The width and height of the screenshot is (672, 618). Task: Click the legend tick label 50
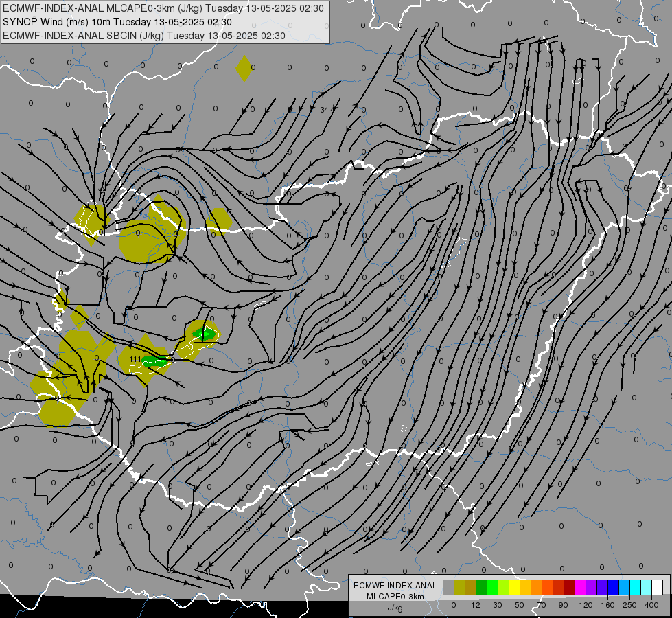[520, 605]
